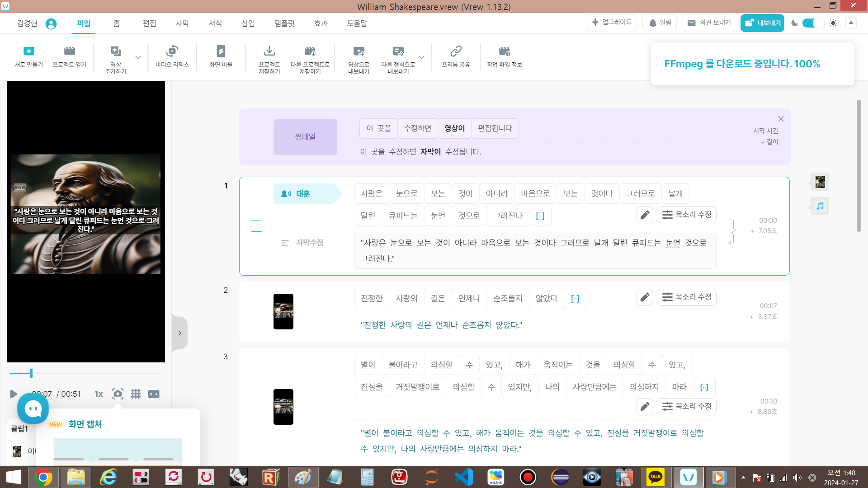
Task: Open the 편집 menu tab
Action: 149,23
